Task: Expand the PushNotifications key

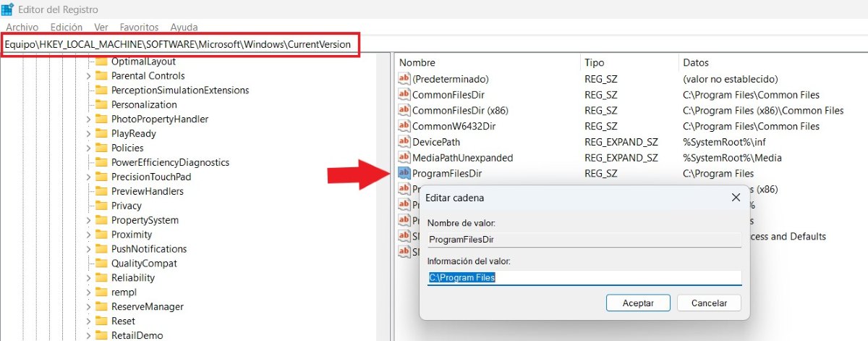Action: tap(88, 249)
